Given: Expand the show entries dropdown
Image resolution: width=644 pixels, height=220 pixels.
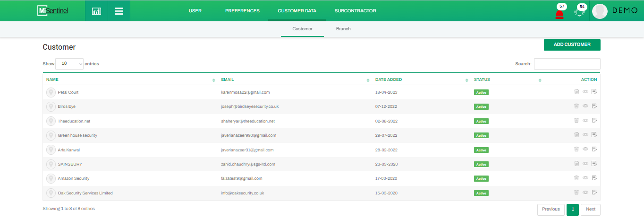Looking at the screenshot, I should click(x=69, y=63).
